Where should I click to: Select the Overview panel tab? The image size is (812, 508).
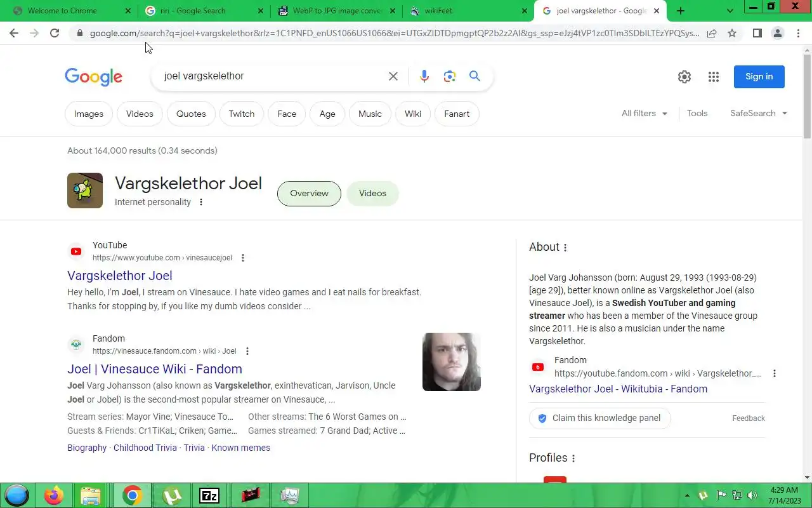click(309, 193)
